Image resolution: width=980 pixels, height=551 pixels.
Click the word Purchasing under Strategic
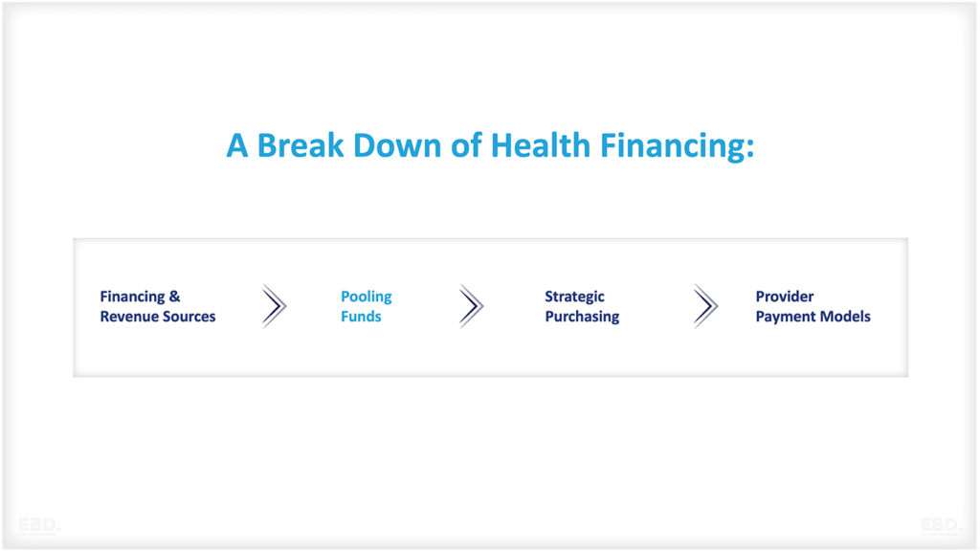582,317
